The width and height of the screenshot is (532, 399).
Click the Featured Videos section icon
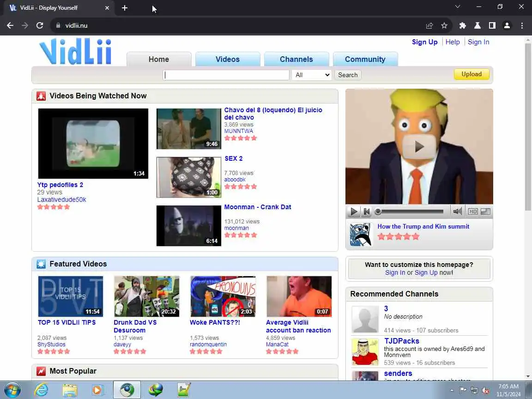click(41, 264)
